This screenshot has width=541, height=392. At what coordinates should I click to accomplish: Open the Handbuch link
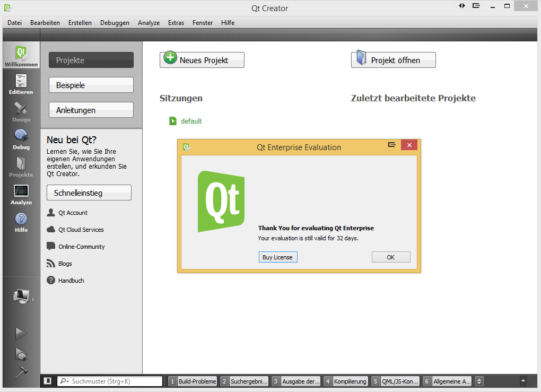(71, 281)
